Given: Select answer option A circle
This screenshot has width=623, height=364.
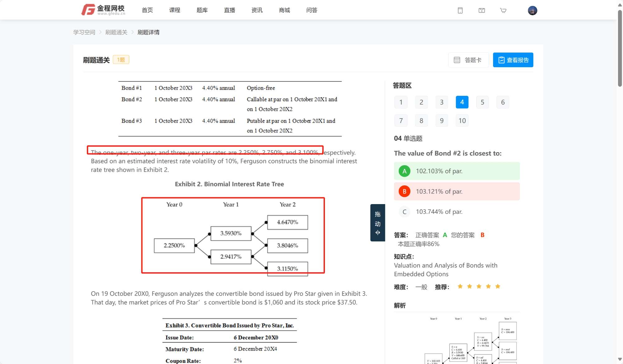Looking at the screenshot, I should tap(404, 171).
